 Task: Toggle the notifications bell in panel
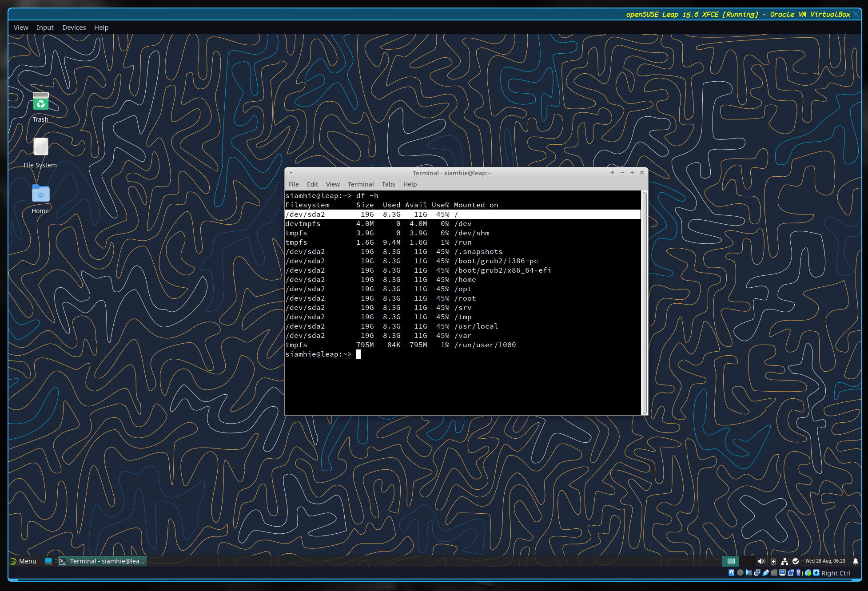(x=855, y=561)
